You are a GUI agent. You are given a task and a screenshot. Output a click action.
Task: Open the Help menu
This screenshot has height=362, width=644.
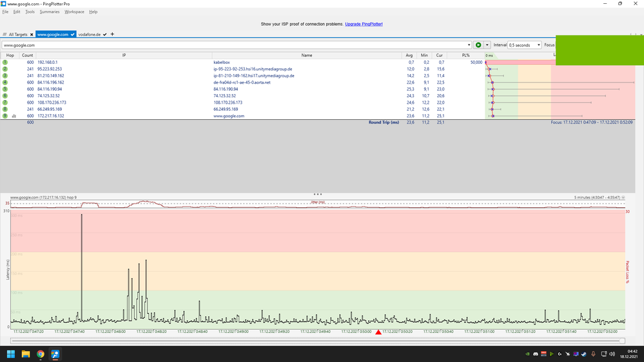click(93, 12)
